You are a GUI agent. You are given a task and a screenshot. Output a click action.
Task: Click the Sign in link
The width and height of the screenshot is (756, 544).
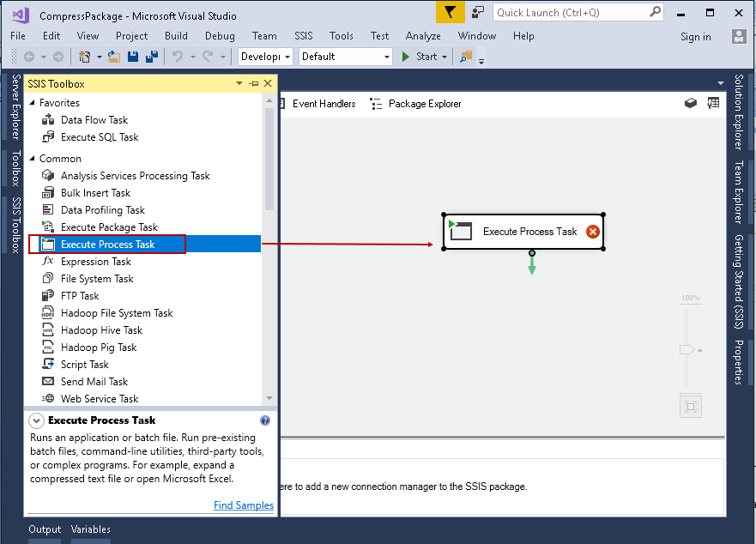[x=695, y=37]
